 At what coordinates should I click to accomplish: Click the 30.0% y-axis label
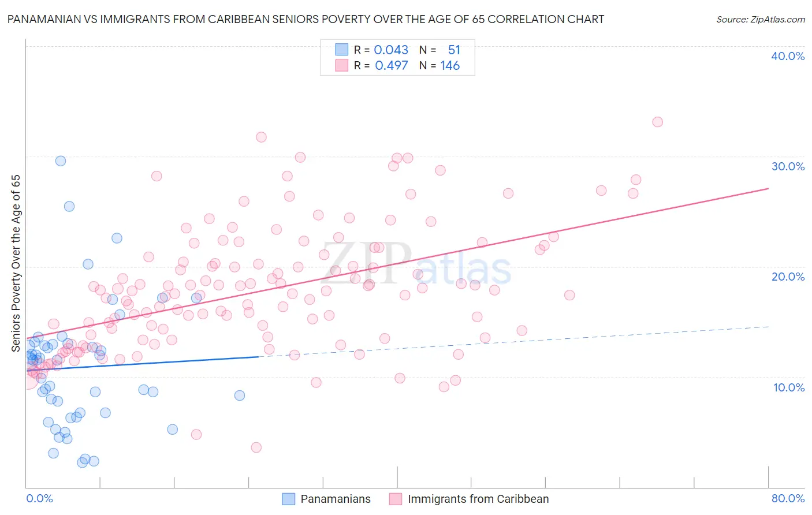point(788,166)
